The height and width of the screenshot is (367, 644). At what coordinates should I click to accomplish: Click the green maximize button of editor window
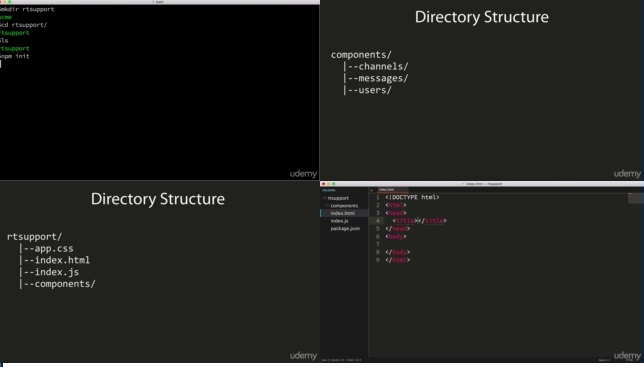pyautogui.click(x=334, y=184)
